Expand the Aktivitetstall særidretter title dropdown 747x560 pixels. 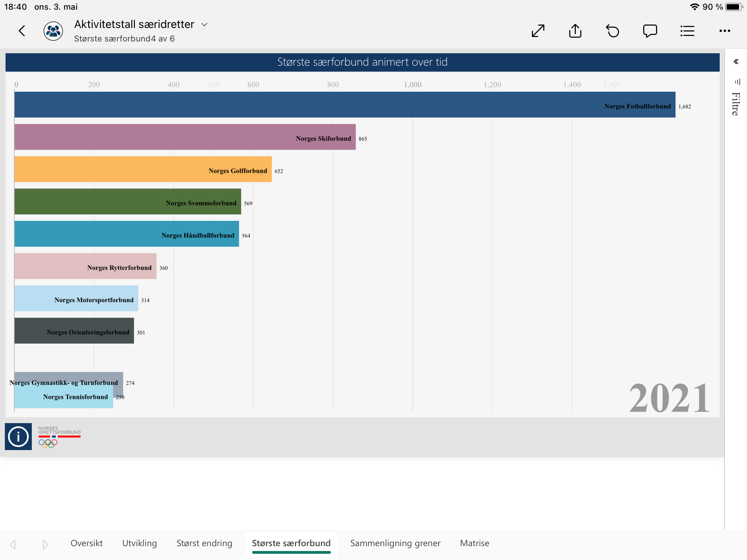(x=204, y=25)
